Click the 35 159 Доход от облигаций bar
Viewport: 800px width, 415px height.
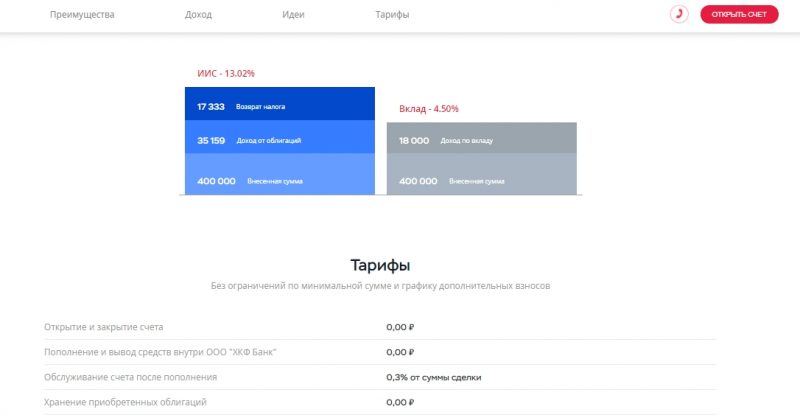[x=280, y=137]
